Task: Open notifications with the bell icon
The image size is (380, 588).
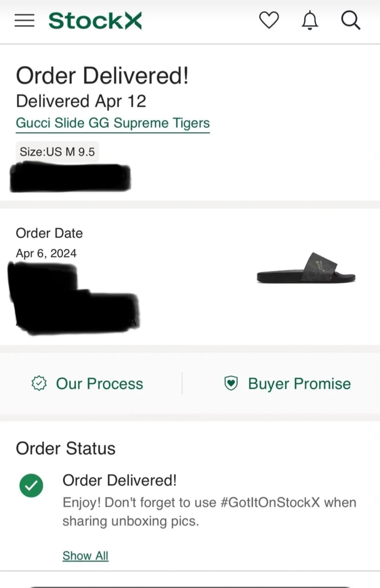Action: [310, 20]
